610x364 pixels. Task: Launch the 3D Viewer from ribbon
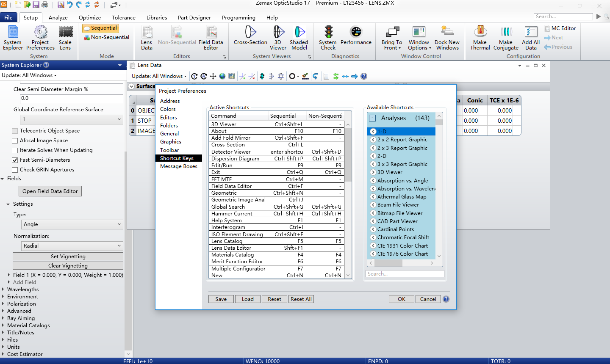coord(278,38)
